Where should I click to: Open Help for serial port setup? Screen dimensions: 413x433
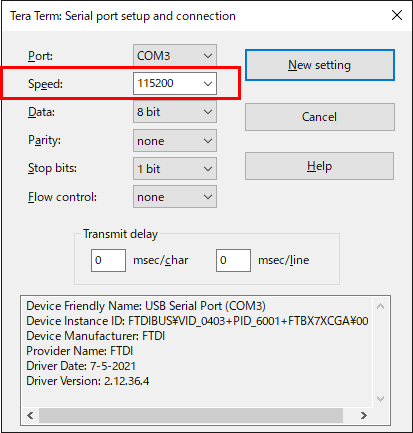(x=320, y=166)
